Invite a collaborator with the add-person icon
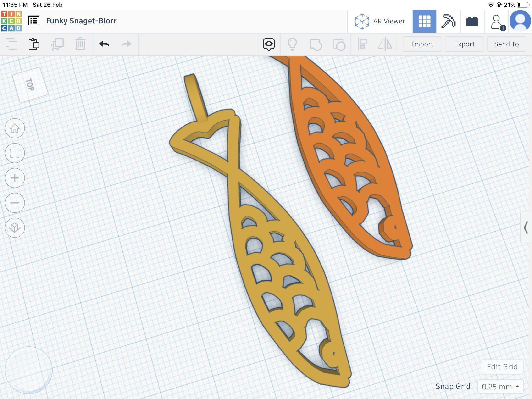The height and width of the screenshot is (399, 532). pyautogui.click(x=498, y=22)
